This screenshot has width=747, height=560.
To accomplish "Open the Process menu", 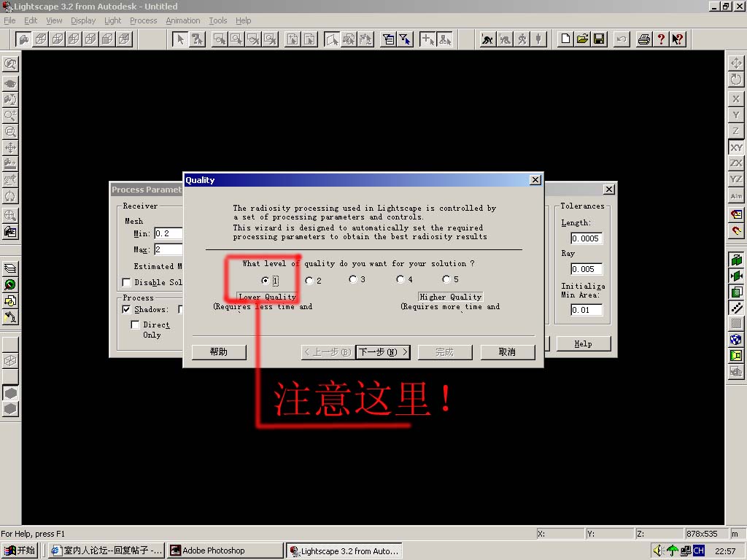I will tap(144, 20).
